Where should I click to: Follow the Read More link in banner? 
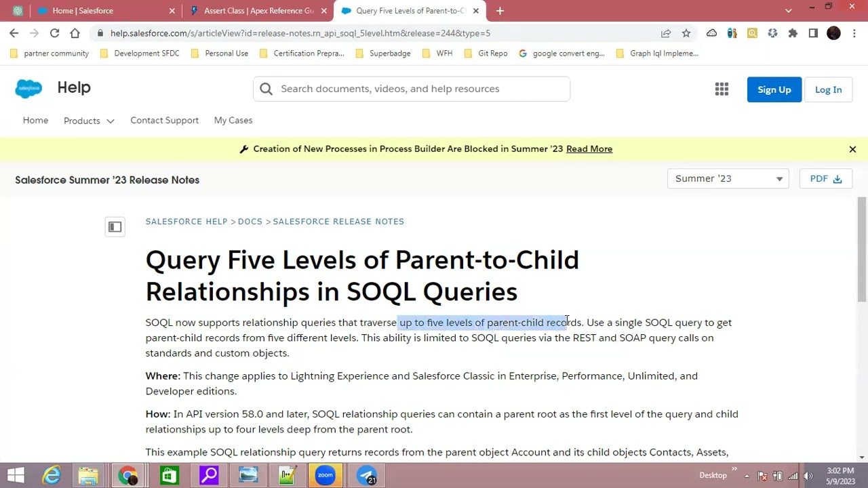[589, 149]
